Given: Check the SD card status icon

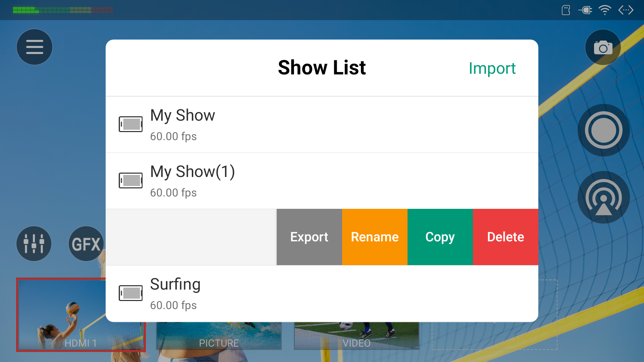Looking at the screenshot, I should (x=566, y=10).
